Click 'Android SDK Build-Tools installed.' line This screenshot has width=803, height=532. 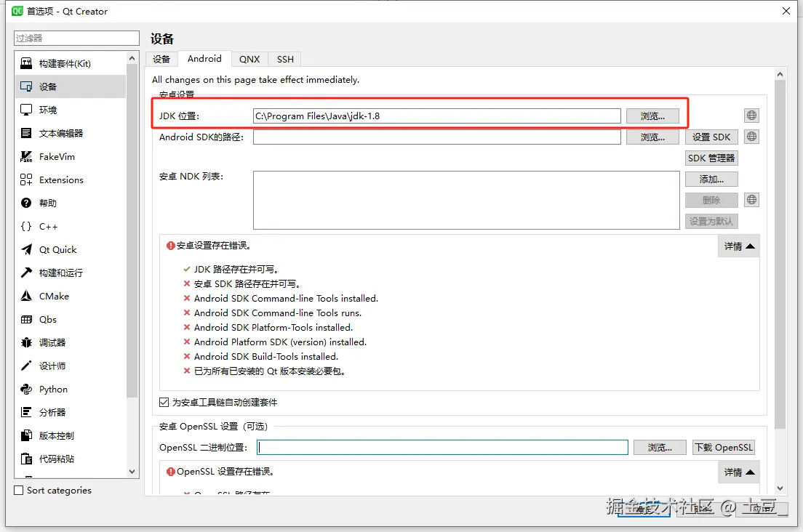[x=266, y=357]
